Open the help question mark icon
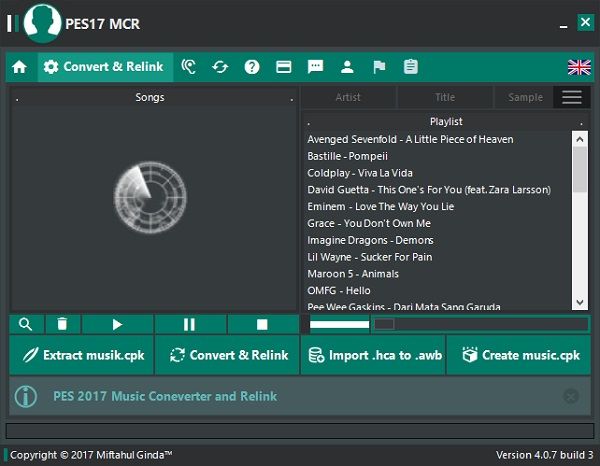Screen dimensions: 600x466 click(252, 67)
